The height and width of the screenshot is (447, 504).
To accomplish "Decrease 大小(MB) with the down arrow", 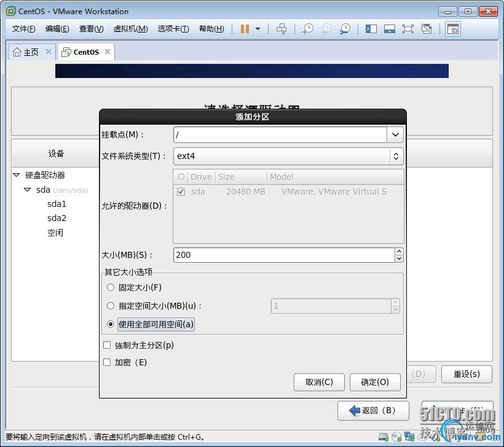I will click(x=399, y=258).
